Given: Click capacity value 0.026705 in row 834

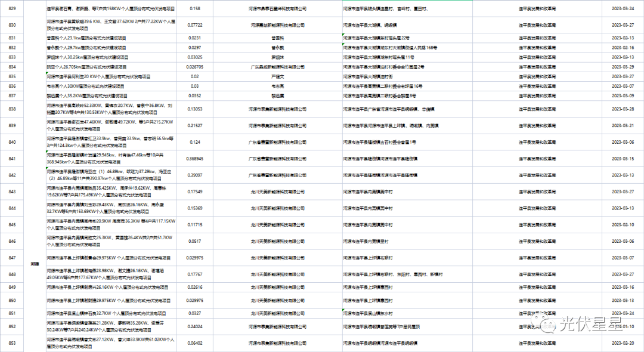Looking at the screenshot, I should click(195, 67).
